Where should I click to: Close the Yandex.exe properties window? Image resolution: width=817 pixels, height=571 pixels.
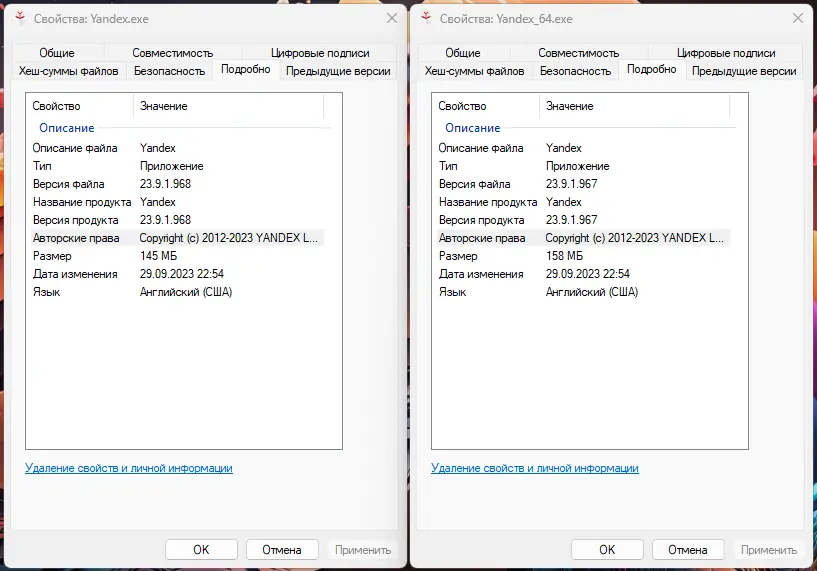click(x=390, y=19)
